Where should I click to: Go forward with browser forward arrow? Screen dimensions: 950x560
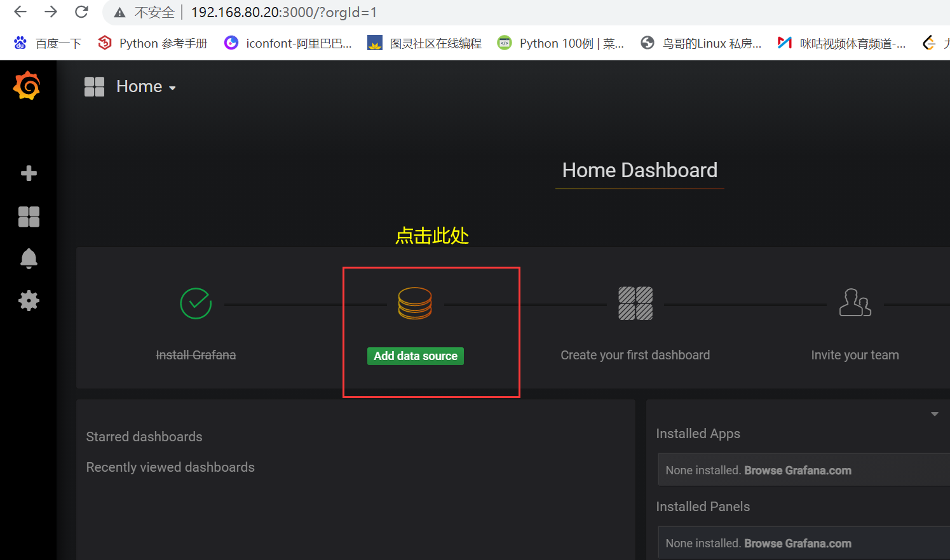(51, 12)
